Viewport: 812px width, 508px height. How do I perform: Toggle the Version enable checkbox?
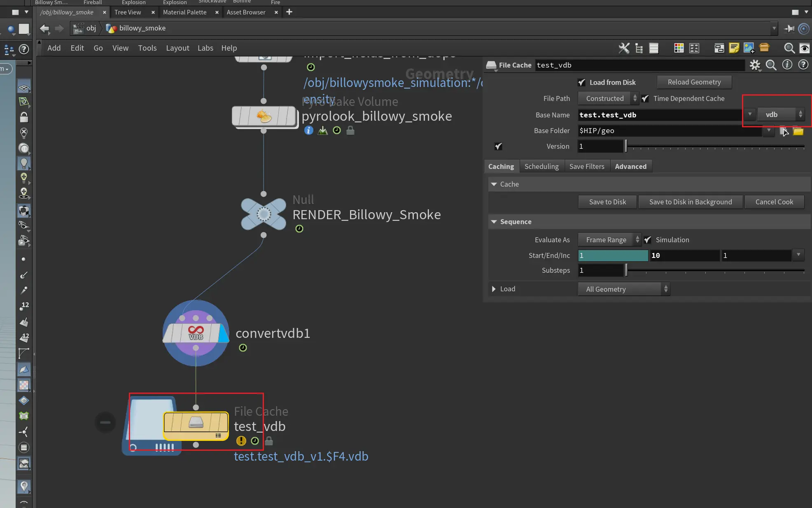click(x=498, y=146)
